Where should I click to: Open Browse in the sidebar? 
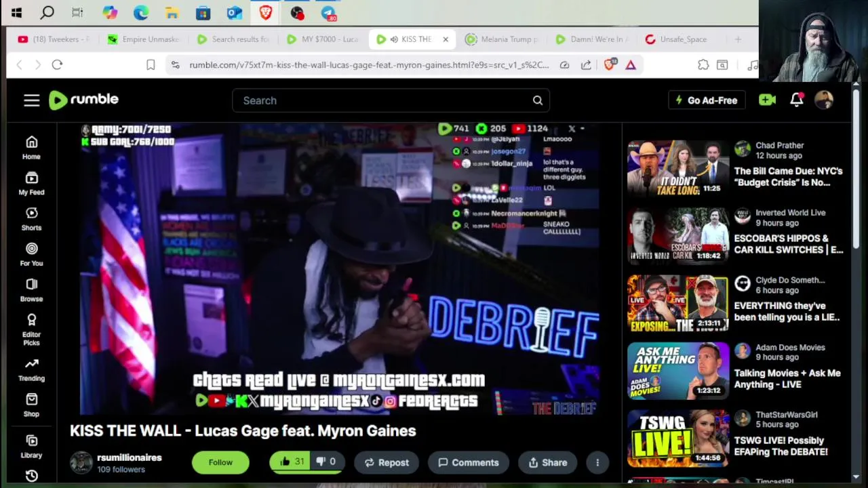pos(31,289)
